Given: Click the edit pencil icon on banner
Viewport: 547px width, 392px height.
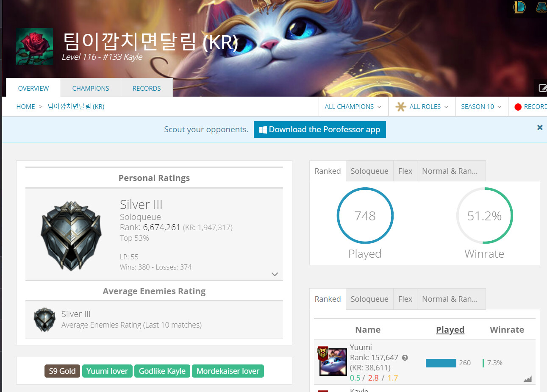Looking at the screenshot, I should (x=542, y=88).
